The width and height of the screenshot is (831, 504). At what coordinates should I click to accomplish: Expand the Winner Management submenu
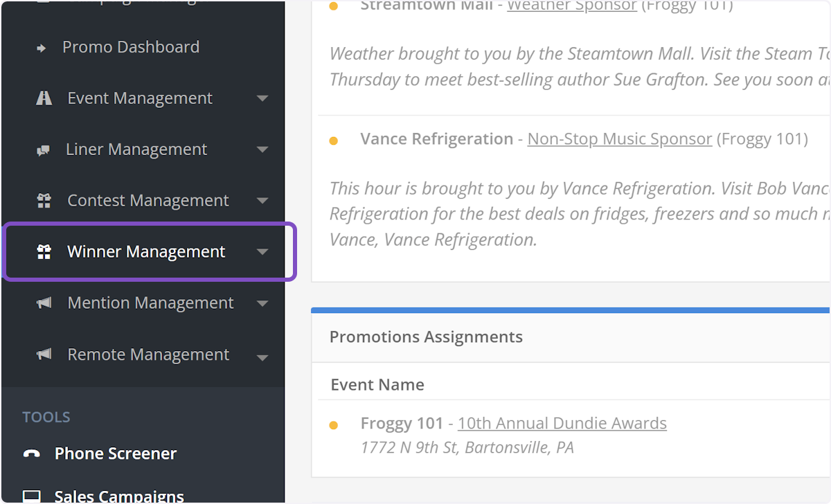click(262, 251)
